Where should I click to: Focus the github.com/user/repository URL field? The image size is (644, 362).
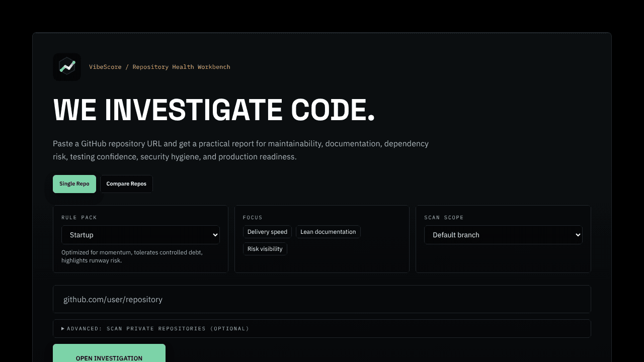pos(322,299)
